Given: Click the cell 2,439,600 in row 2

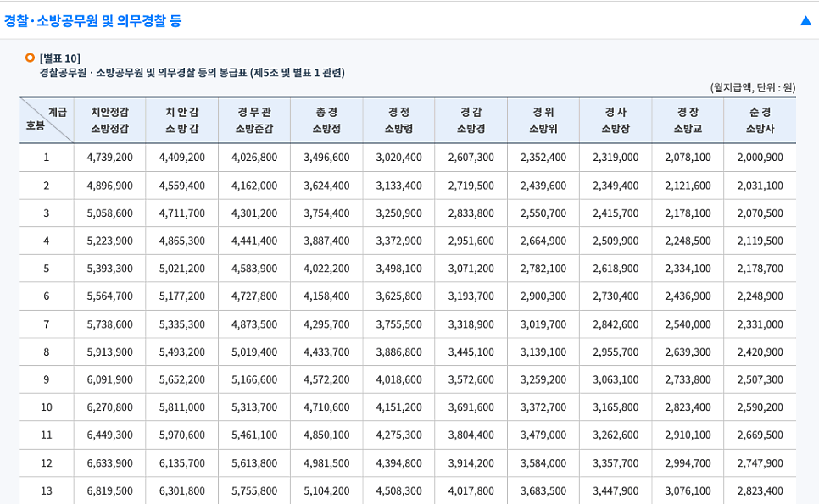Looking at the screenshot, I should (x=543, y=186).
